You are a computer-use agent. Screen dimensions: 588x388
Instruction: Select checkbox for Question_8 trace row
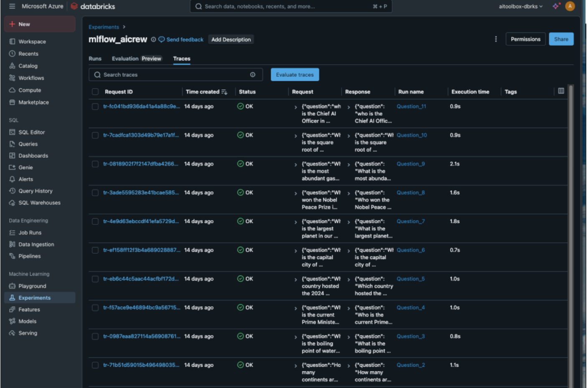point(95,193)
